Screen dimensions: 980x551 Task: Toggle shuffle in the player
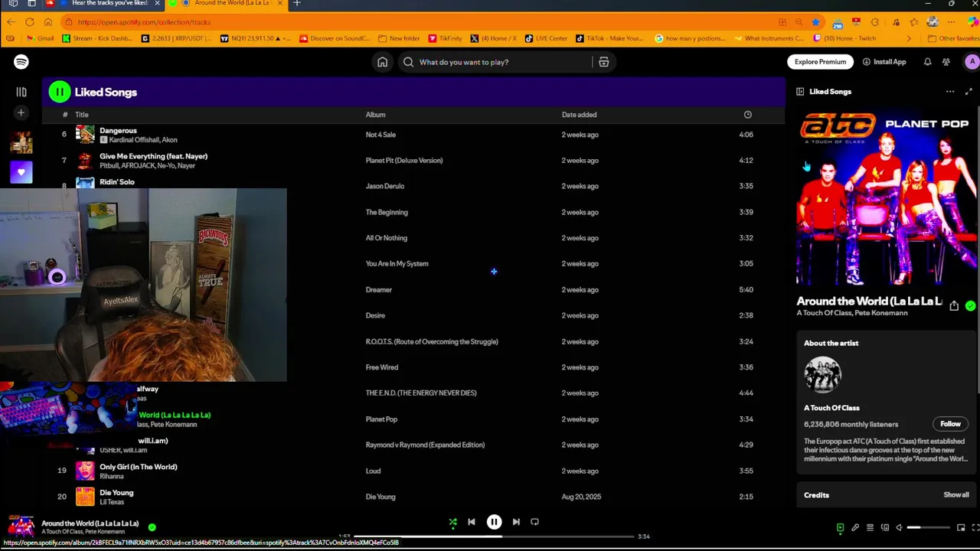[x=452, y=523]
